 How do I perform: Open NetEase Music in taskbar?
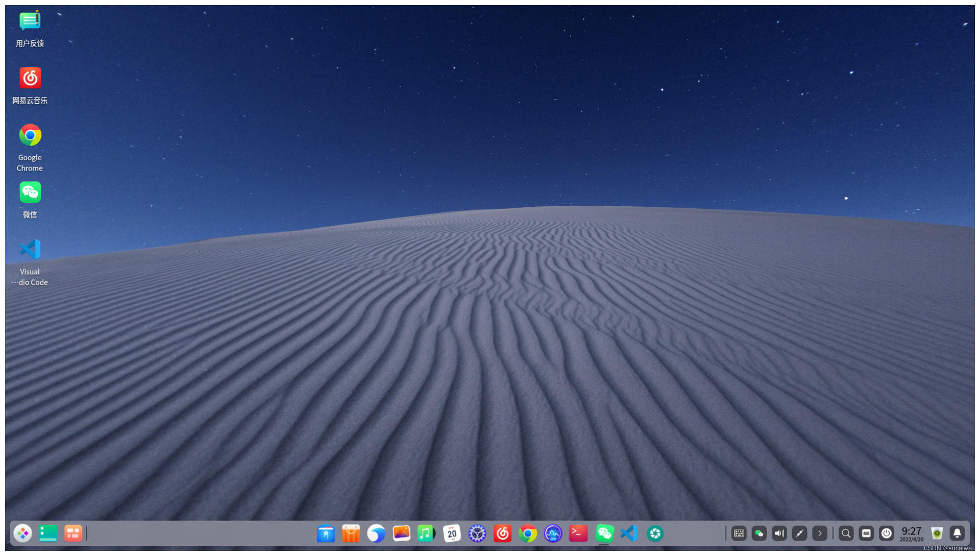tap(503, 533)
